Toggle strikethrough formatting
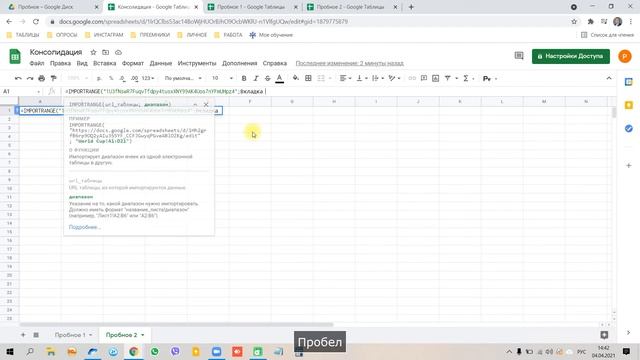Image resolution: width=640 pixels, height=360 pixels. tap(267, 78)
